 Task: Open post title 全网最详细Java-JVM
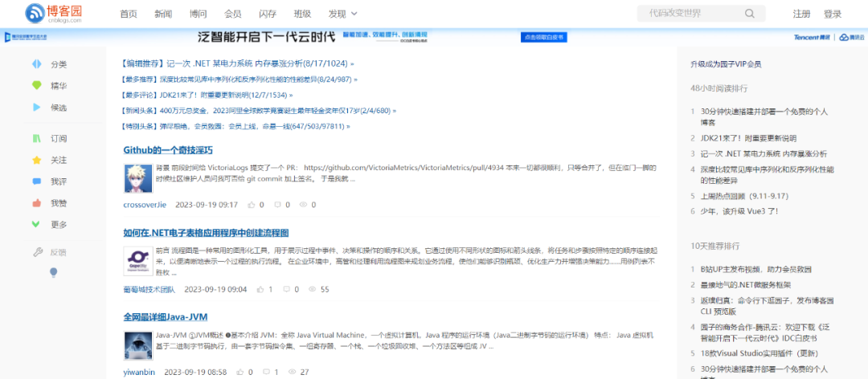point(166,317)
